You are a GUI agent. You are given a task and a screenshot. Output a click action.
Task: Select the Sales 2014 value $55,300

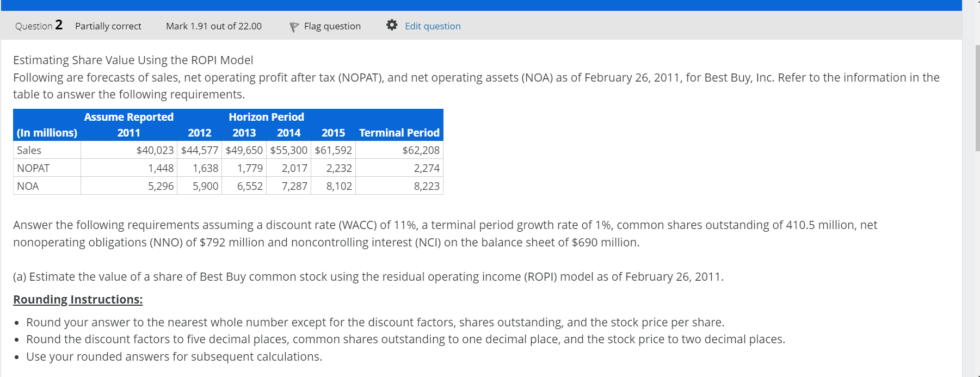289,150
